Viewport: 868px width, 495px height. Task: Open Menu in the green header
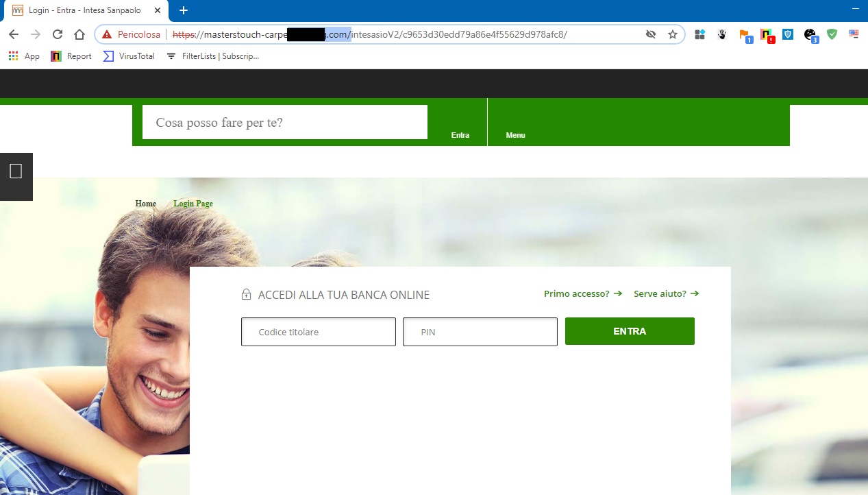point(516,135)
